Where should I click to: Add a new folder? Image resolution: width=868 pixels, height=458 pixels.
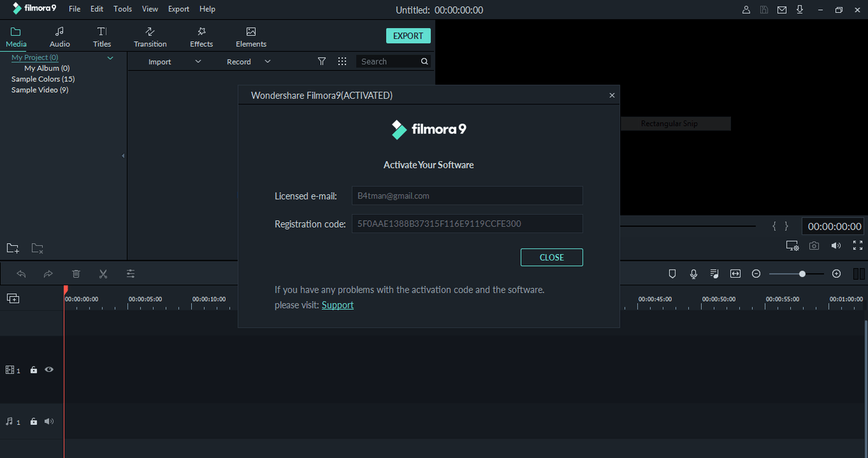tap(13, 249)
